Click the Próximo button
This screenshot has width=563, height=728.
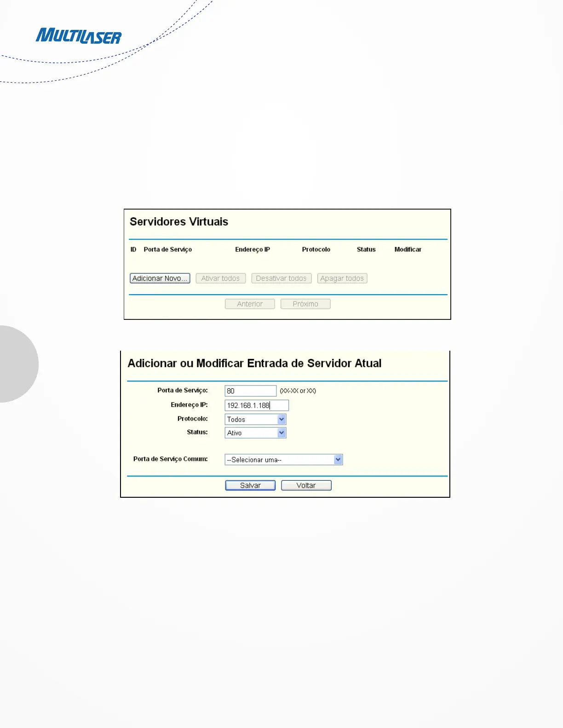point(305,304)
